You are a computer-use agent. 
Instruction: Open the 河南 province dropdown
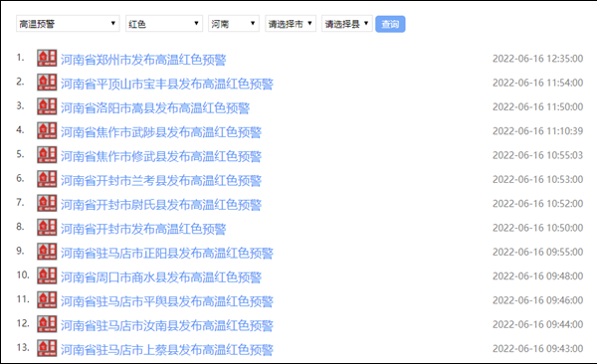tap(234, 24)
